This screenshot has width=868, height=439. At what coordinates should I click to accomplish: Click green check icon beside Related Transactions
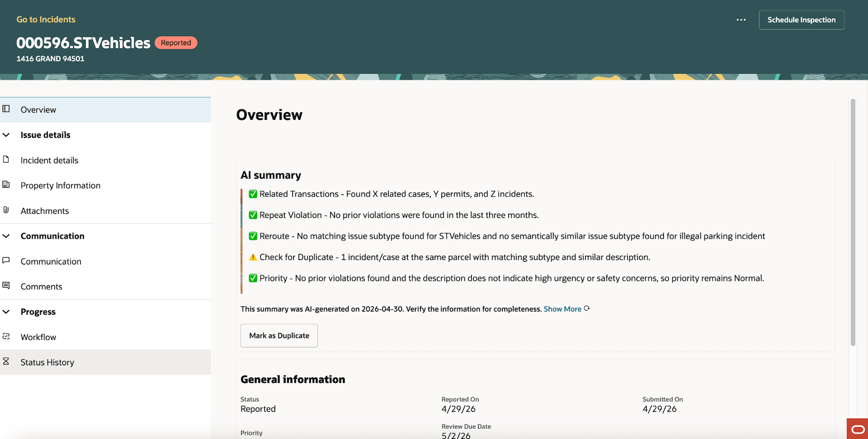pos(253,194)
